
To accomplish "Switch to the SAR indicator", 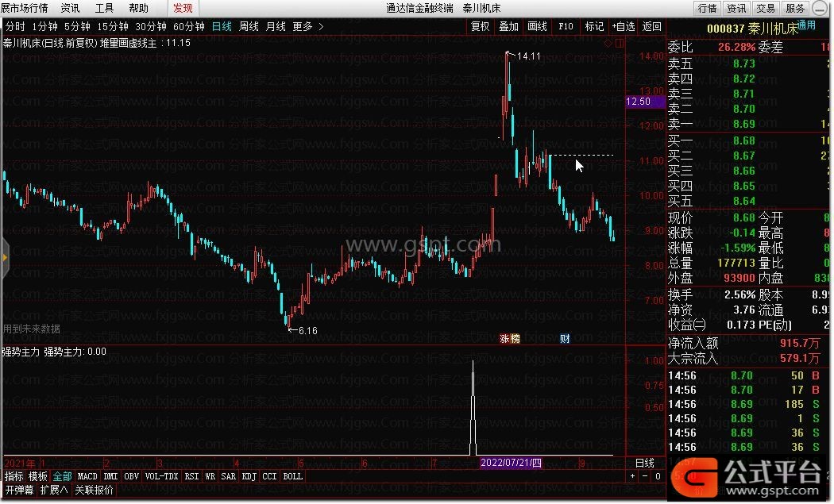I will pos(228,477).
